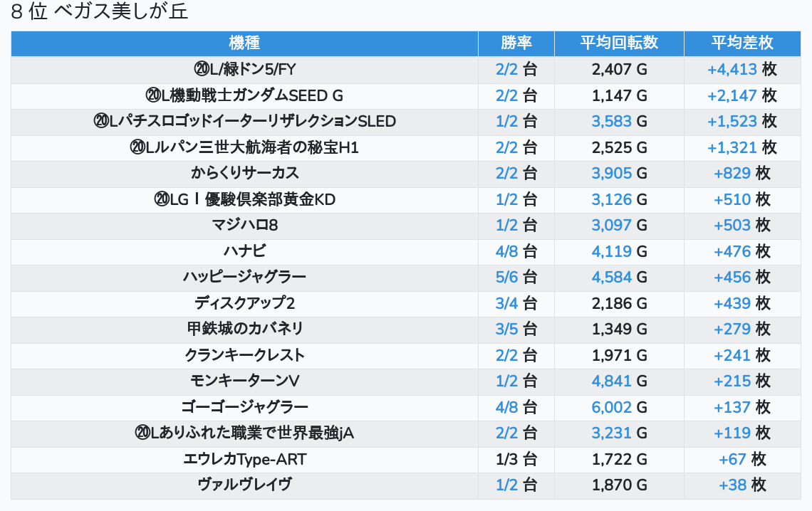Open the ⑳L機動戦士ガンダムSEED G row
This screenshot has width=812, height=511.
244,95
